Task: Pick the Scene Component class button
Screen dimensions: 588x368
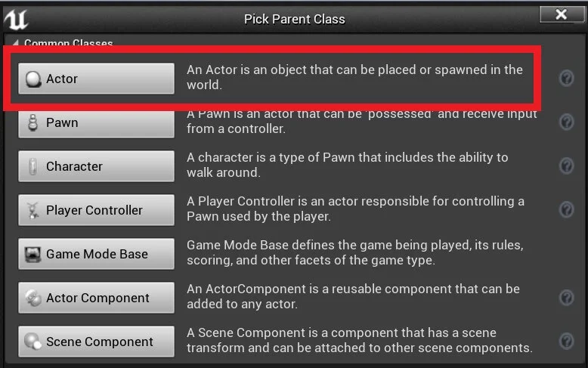Action: click(x=96, y=342)
